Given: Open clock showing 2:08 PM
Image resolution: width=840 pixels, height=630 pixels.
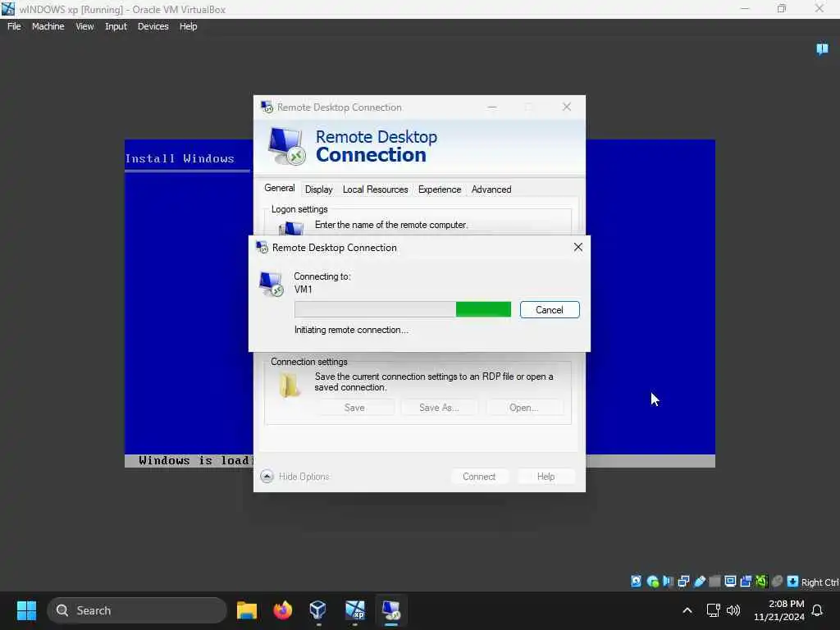Looking at the screenshot, I should tap(779, 610).
